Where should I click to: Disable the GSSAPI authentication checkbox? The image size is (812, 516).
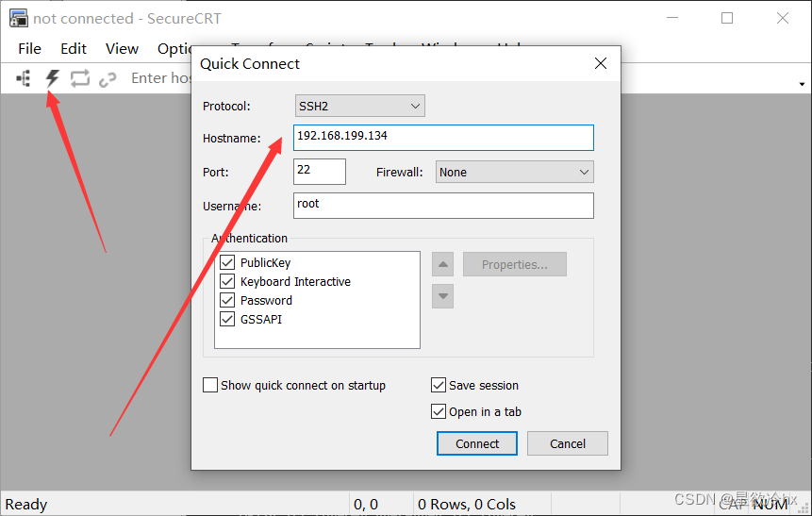click(x=227, y=319)
